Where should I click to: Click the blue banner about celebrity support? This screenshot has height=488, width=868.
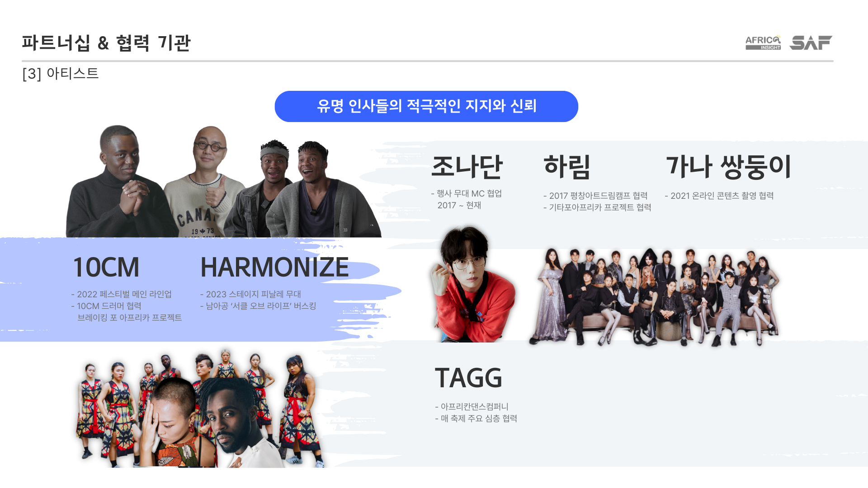pos(426,106)
